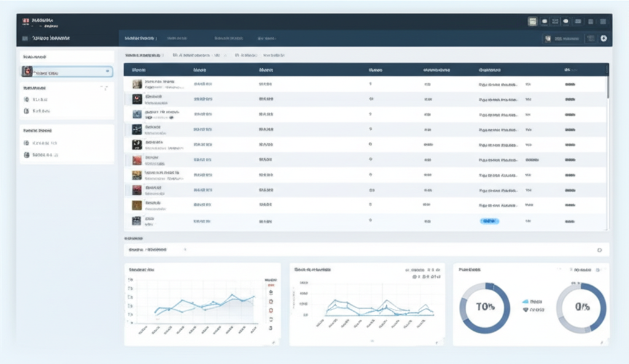Select the last menu item in the top navigation bar
629x364 pixels.
[x=267, y=37]
